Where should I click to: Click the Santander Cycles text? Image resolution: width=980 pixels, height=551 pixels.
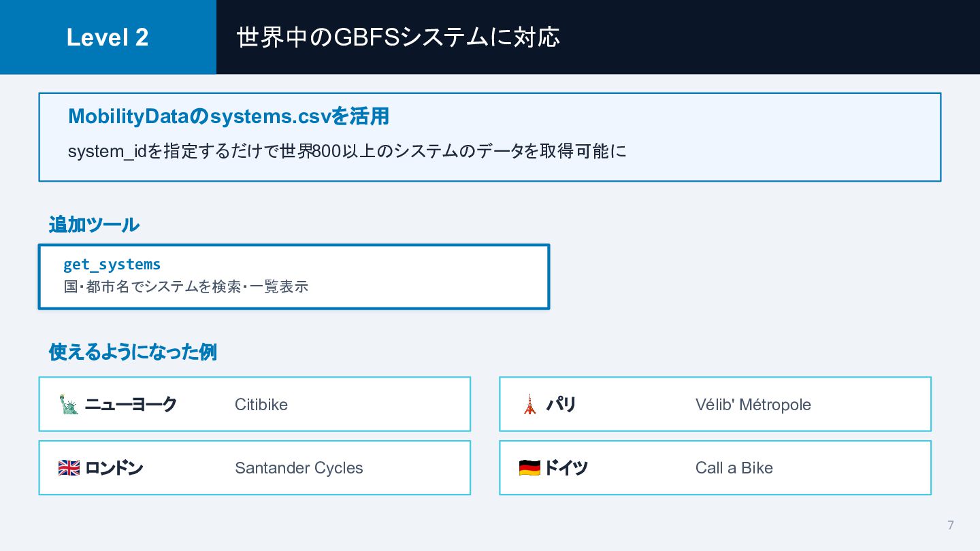(299, 468)
